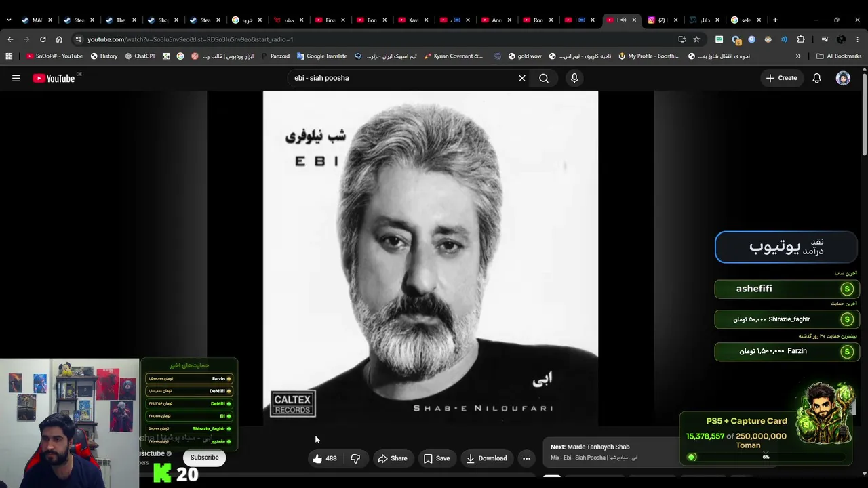
Task: Go to YouTube home via logo
Action: point(54,78)
